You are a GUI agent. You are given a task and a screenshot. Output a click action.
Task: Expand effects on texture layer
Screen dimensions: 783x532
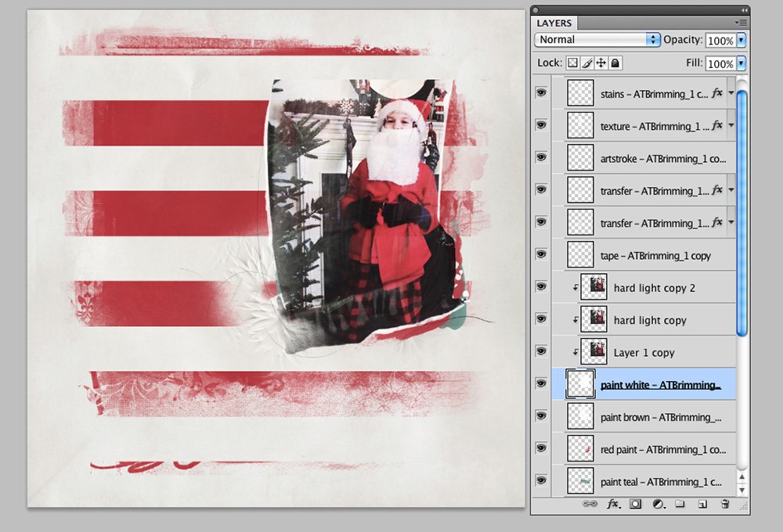point(731,125)
